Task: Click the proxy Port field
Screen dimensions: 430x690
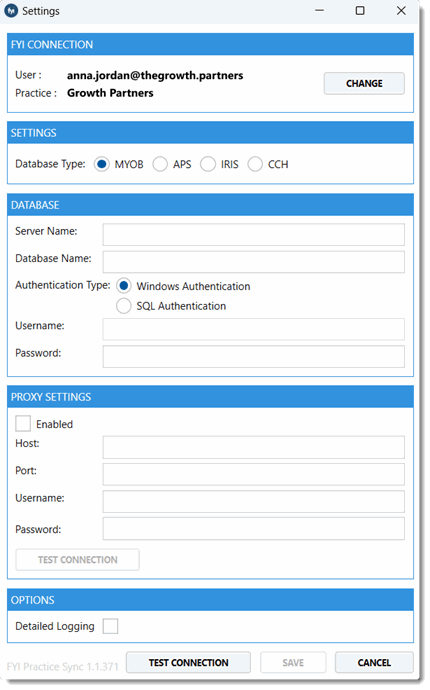Action: pyautogui.click(x=254, y=474)
